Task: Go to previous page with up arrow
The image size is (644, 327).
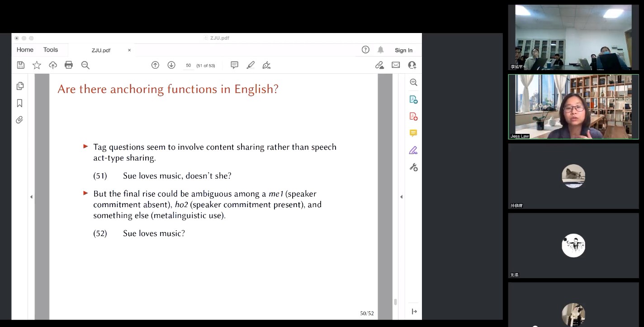Action: 155,65
